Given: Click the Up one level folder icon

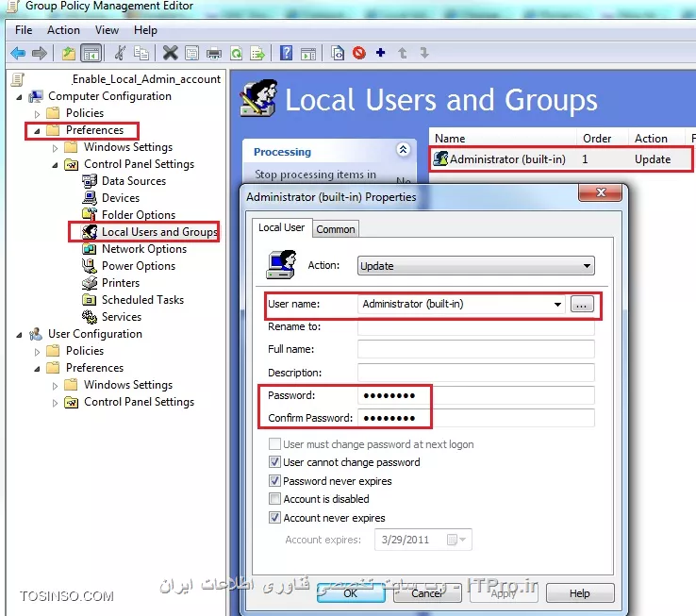Looking at the screenshot, I should tap(68, 53).
